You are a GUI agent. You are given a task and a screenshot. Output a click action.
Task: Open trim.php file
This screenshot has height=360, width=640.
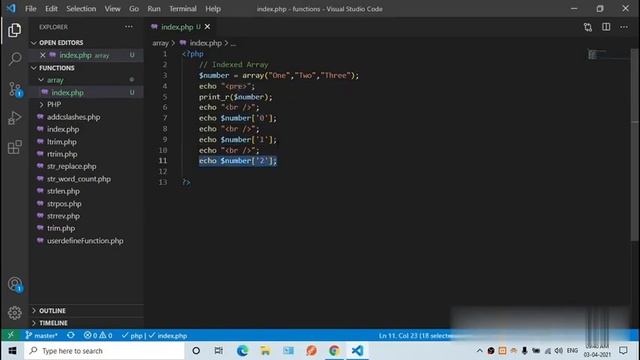tap(61, 229)
